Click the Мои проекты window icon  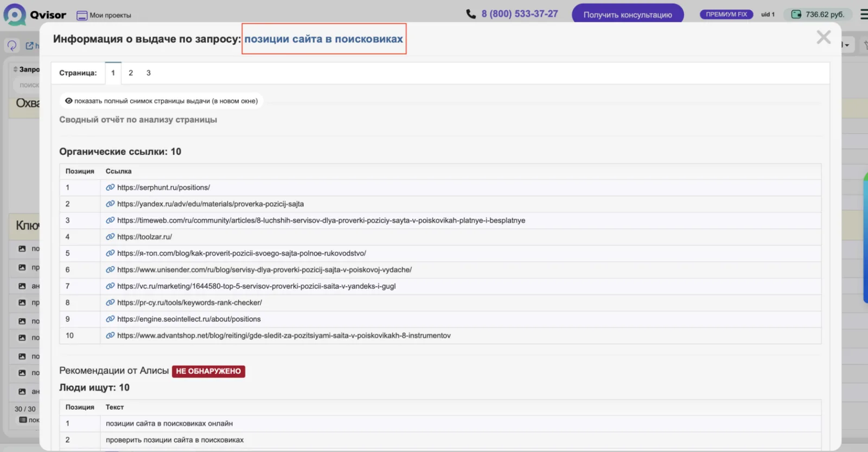(82, 16)
